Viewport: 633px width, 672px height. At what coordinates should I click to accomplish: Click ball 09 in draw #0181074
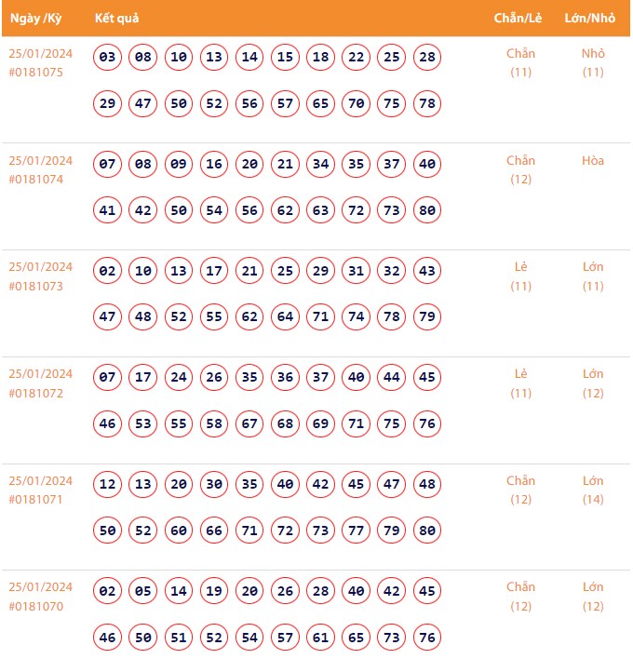(179, 165)
